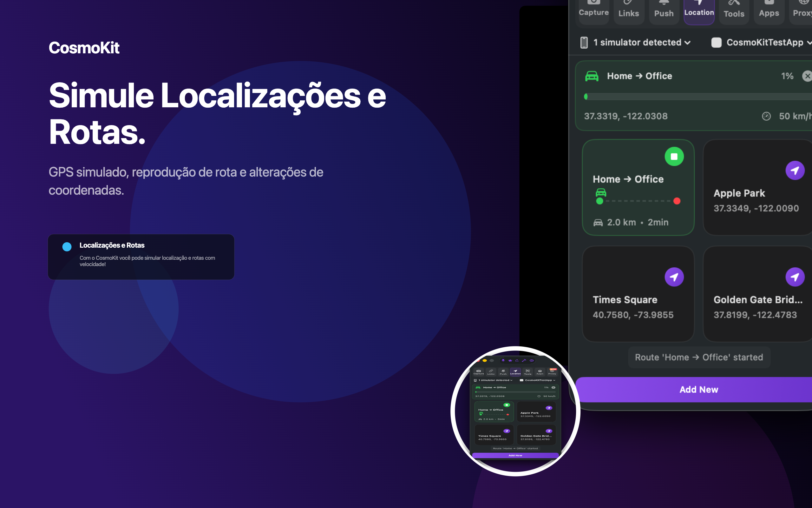The width and height of the screenshot is (812, 508).
Task: Select the Location tab in the circular preview
Action: pyautogui.click(x=515, y=372)
